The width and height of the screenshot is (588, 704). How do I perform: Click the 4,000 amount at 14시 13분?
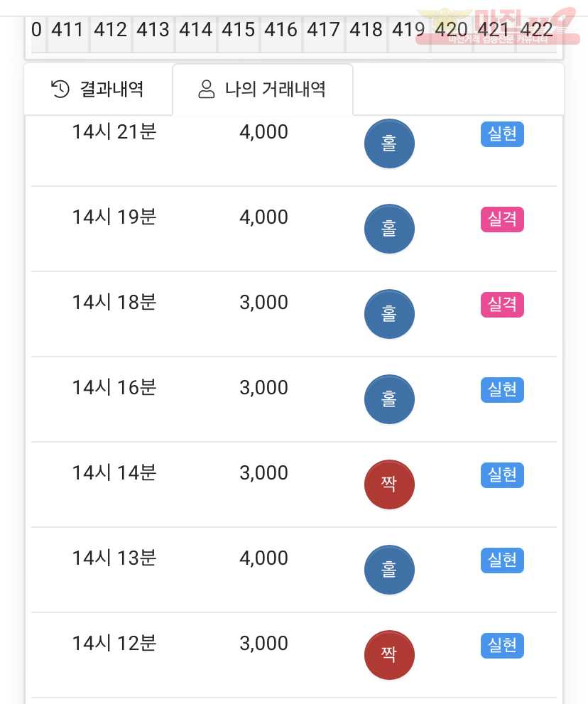click(263, 558)
